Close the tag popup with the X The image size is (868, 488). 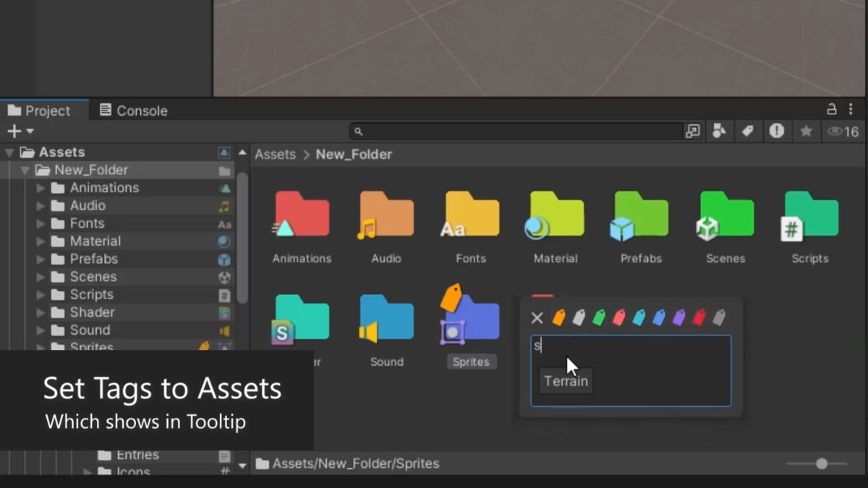pos(537,317)
